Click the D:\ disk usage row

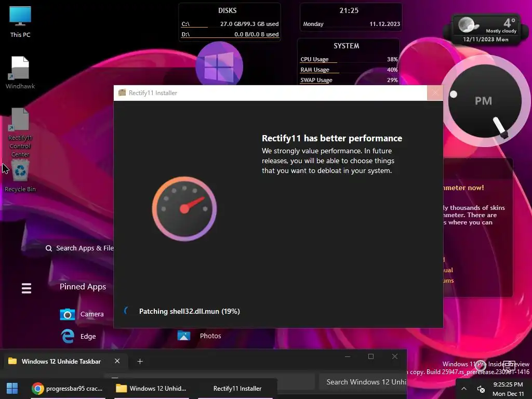point(230,34)
